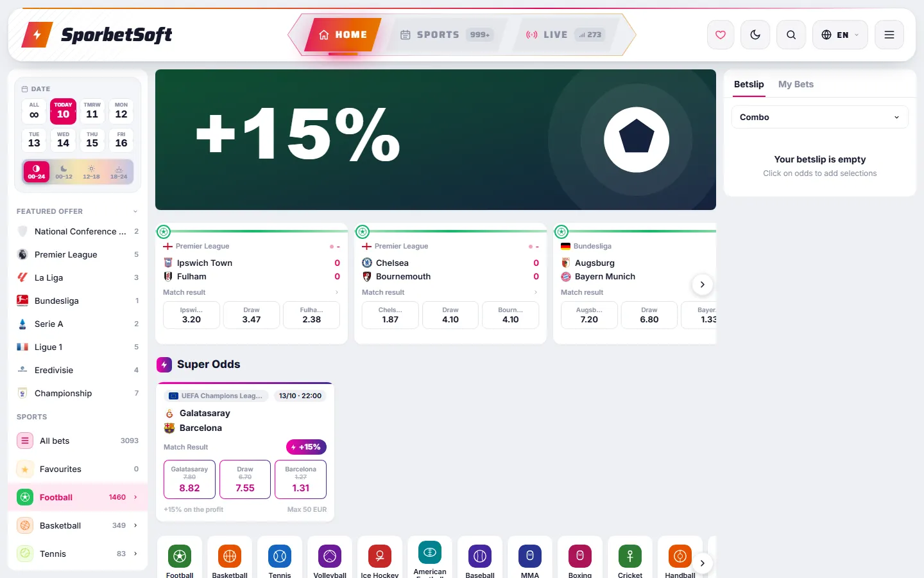Viewport: 924px width, 578px height.
Task: Bet on Bournemouth at 4.10
Action: [x=511, y=315]
